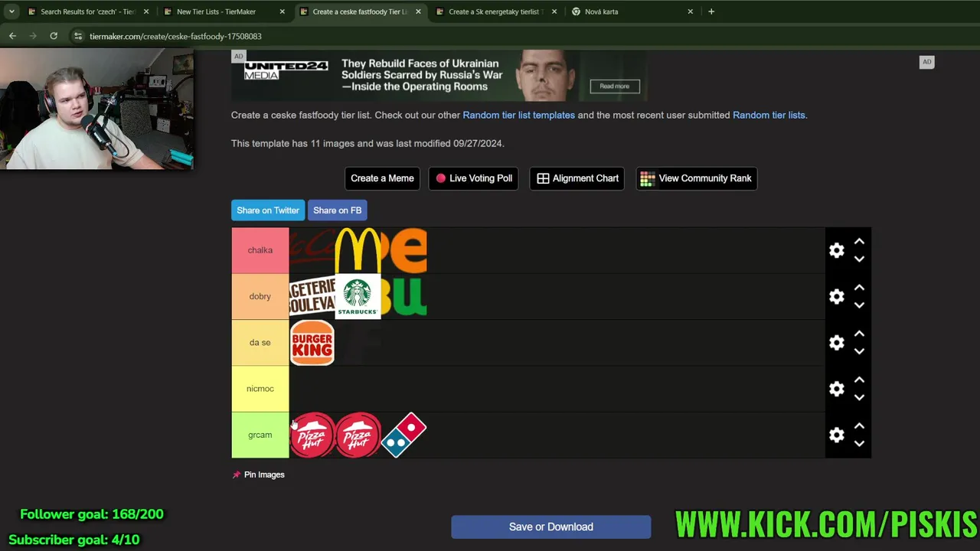Image resolution: width=980 pixels, height=551 pixels.
Task: Open settings gear for nicmoc tier
Action: coord(836,389)
